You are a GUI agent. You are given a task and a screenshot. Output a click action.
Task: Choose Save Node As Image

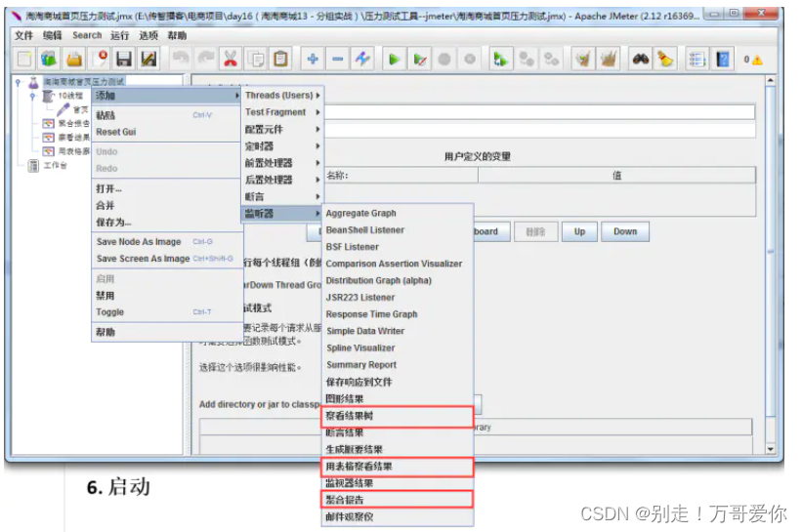coord(166,242)
